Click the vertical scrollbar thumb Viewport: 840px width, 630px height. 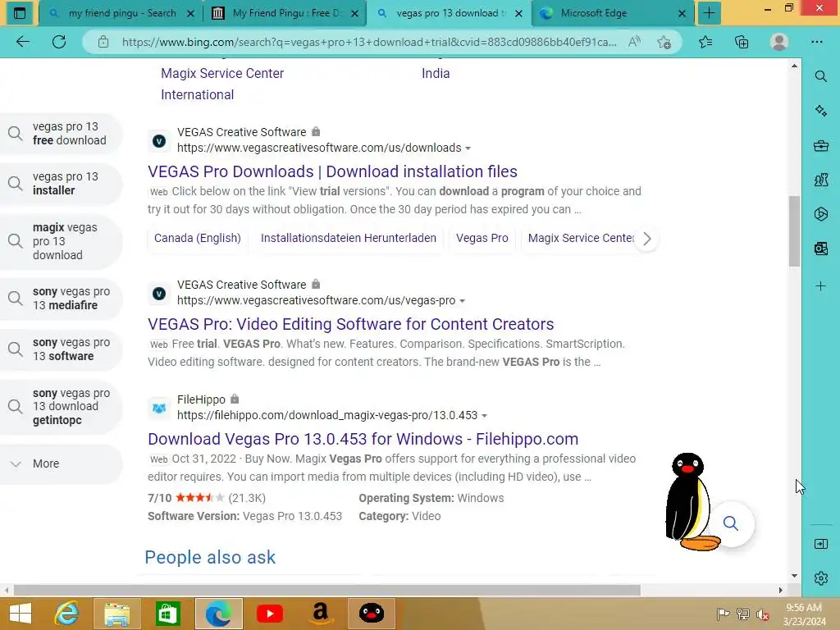794,231
